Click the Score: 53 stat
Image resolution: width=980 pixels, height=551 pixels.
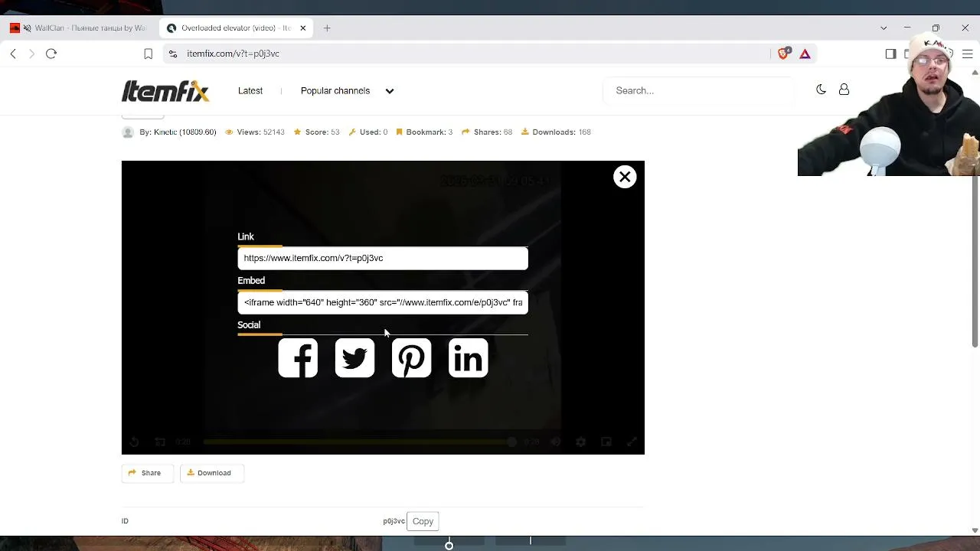(316, 132)
